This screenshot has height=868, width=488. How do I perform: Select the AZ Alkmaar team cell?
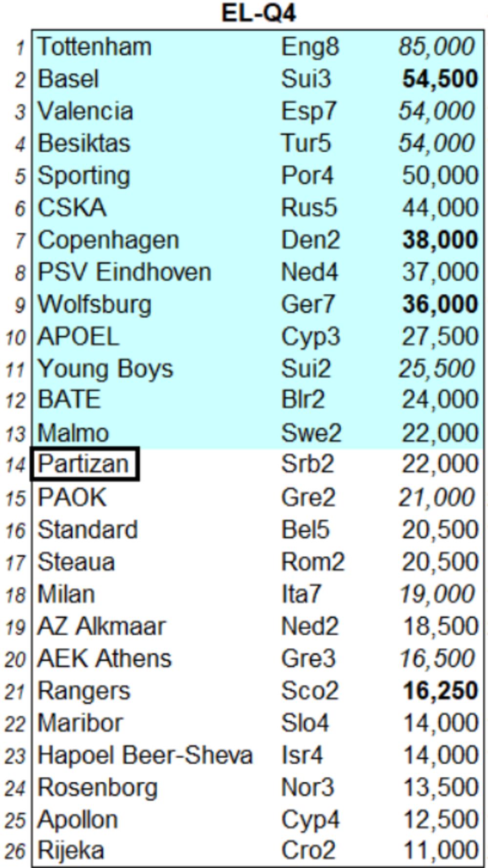click(x=102, y=626)
